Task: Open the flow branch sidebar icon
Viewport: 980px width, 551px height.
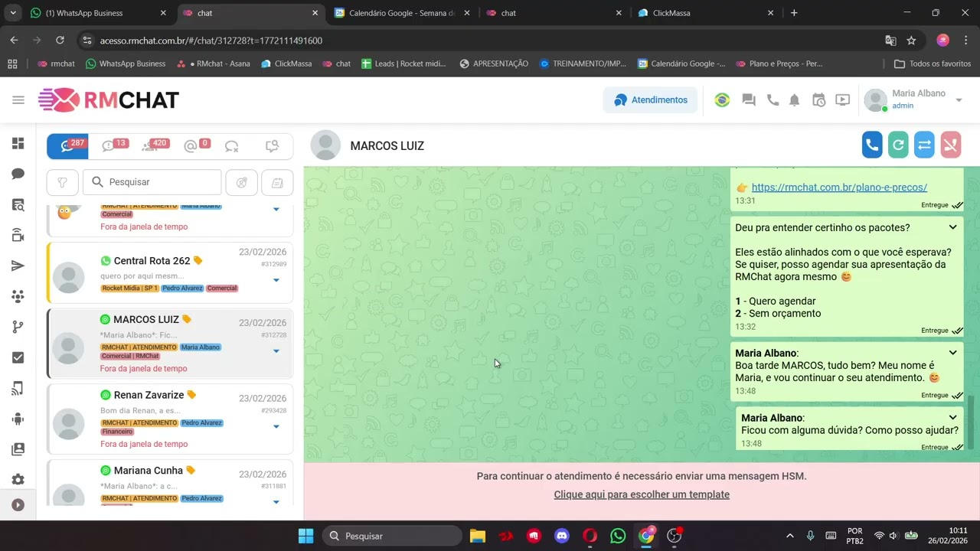Action: (18, 327)
